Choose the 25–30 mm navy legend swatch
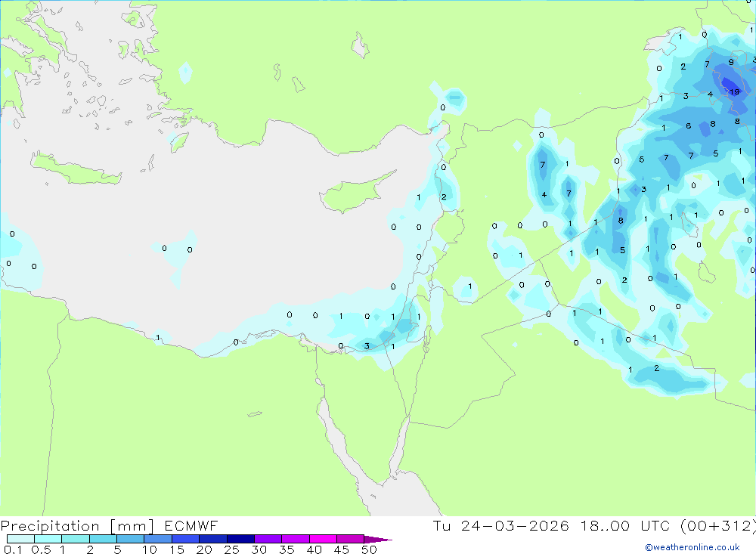 pyautogui.click(x=240, y=539)
